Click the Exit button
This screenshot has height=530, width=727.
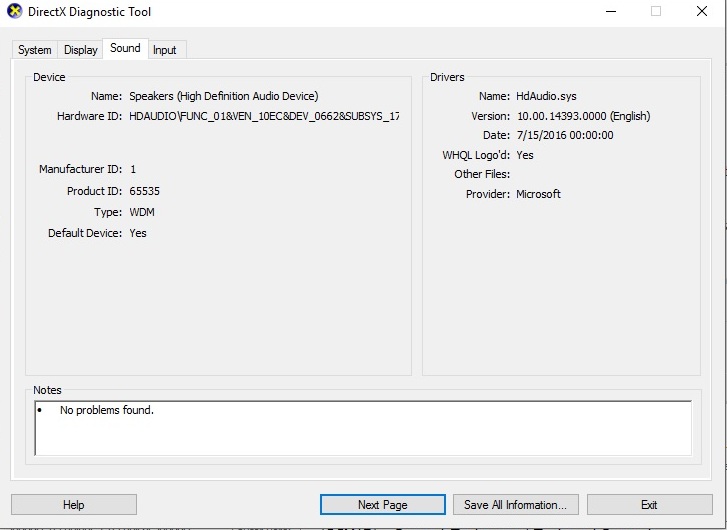(x=650, y=504)
